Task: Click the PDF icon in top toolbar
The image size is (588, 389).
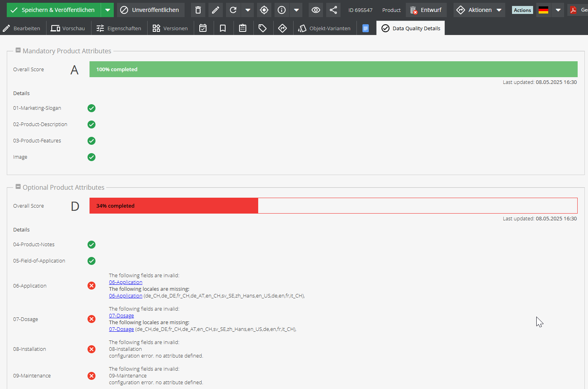Action: (573, 10)
